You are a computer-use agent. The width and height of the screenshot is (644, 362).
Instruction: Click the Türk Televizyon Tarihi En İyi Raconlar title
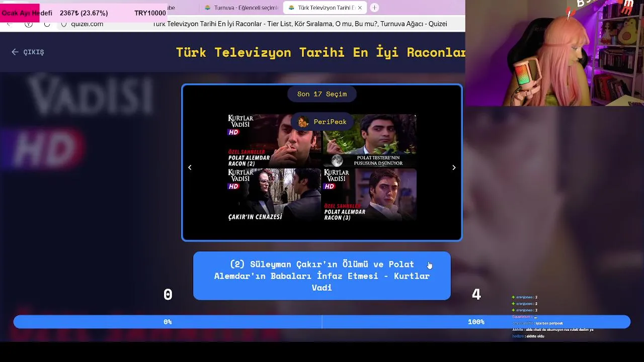320,52
